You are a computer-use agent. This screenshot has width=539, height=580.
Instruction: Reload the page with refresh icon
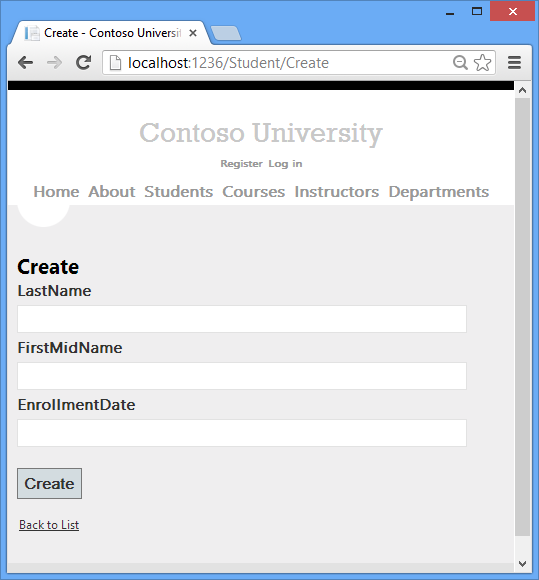pos(84,63)
